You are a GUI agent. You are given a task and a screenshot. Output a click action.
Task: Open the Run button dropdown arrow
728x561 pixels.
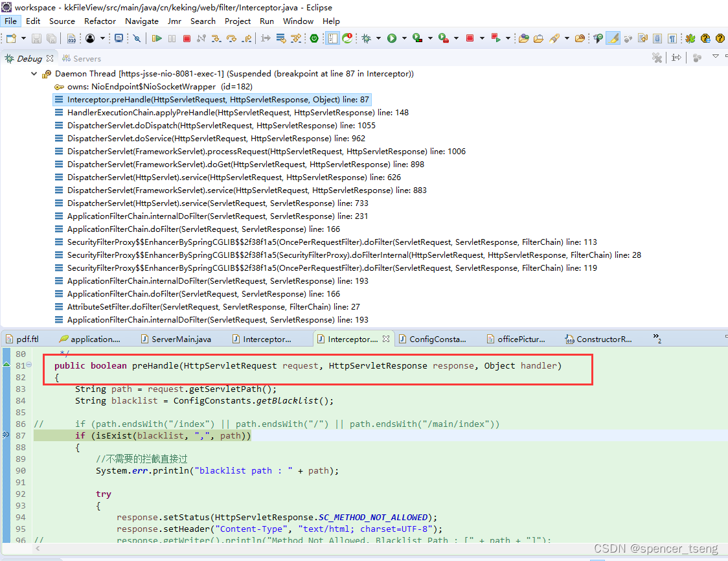tap(404, 39)
